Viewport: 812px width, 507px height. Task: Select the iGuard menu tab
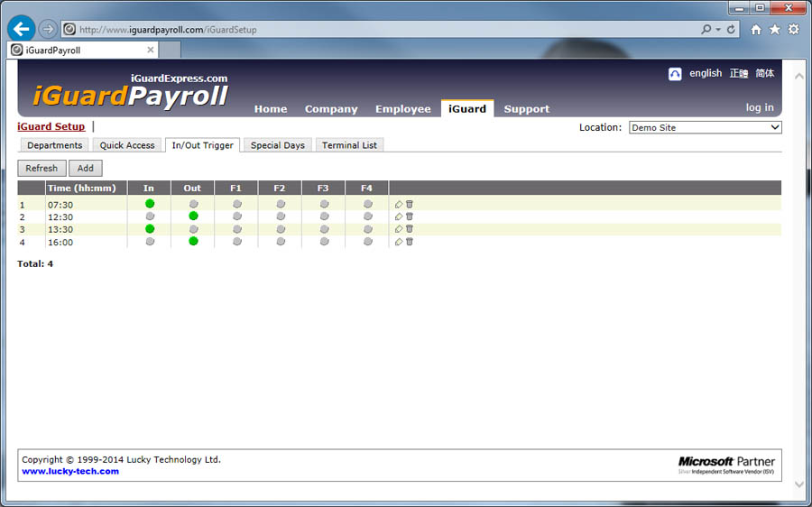click(467, 108)
